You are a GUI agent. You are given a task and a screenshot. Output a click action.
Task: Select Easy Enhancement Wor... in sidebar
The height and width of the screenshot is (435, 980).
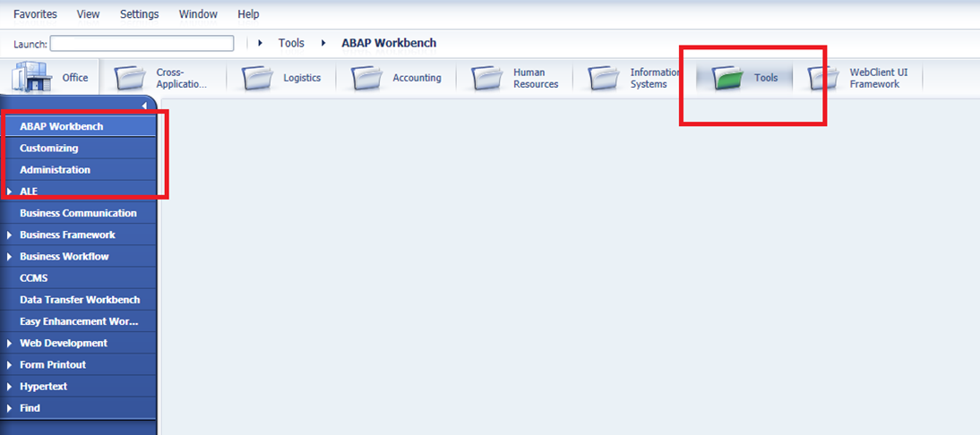[x=78, y=321]
